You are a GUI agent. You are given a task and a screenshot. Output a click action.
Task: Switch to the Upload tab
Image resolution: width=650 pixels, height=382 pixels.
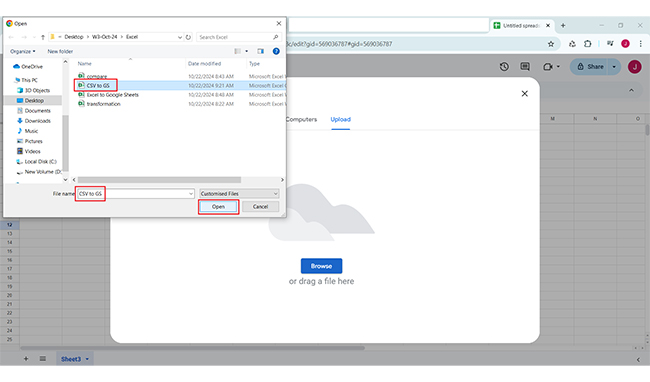point(340,119)
